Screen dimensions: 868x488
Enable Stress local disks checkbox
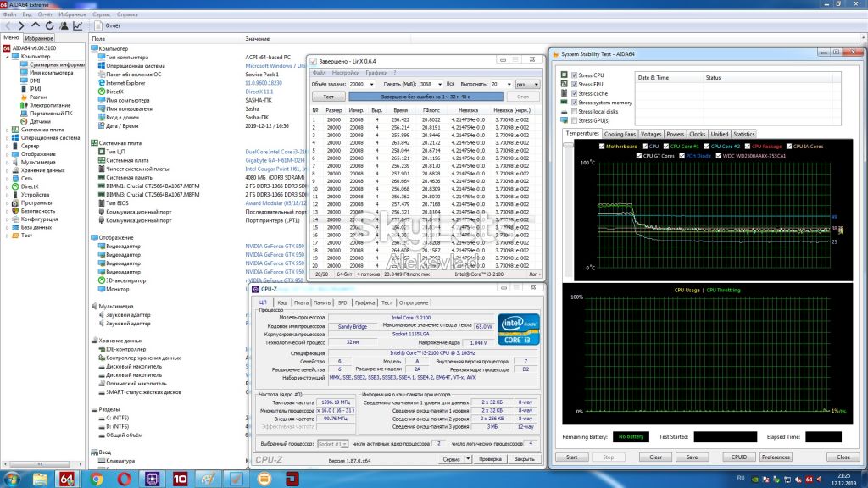pos(574,111)
